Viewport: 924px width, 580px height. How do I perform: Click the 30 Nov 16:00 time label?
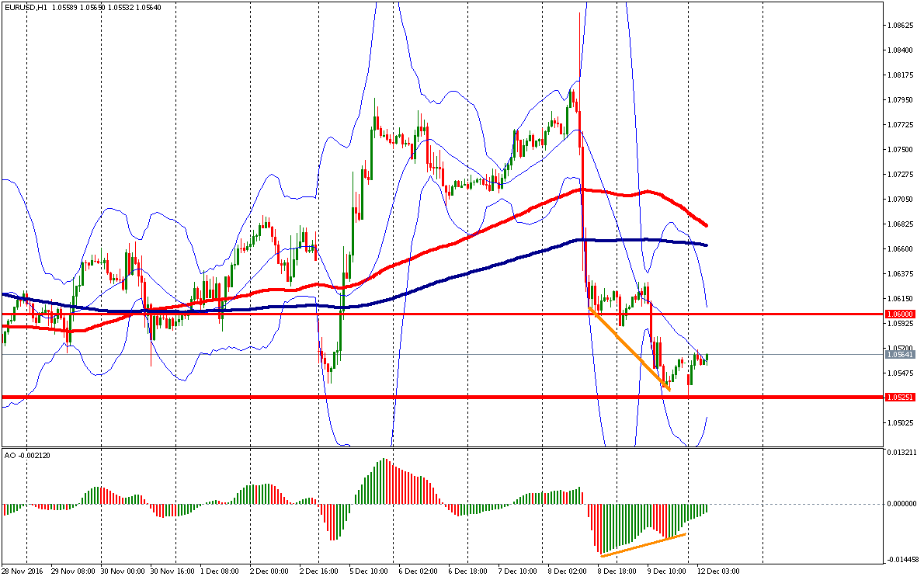[172, 571]
